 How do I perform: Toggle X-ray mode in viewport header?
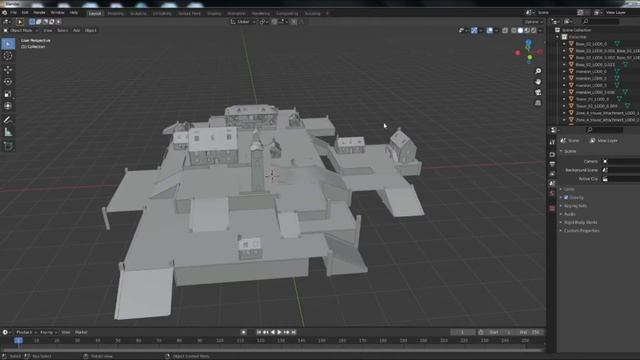(x=505, y=30)
